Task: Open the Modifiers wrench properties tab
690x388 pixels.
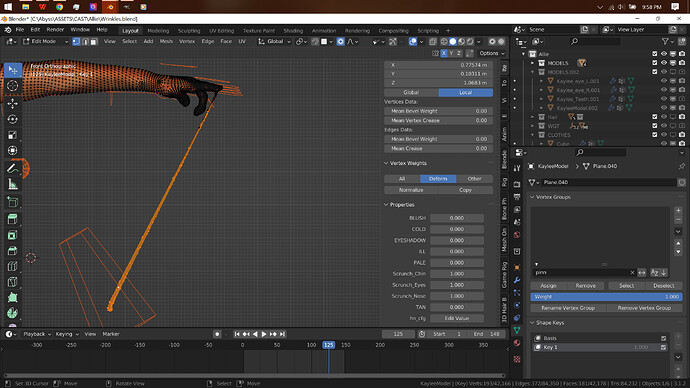Action: 517,280
